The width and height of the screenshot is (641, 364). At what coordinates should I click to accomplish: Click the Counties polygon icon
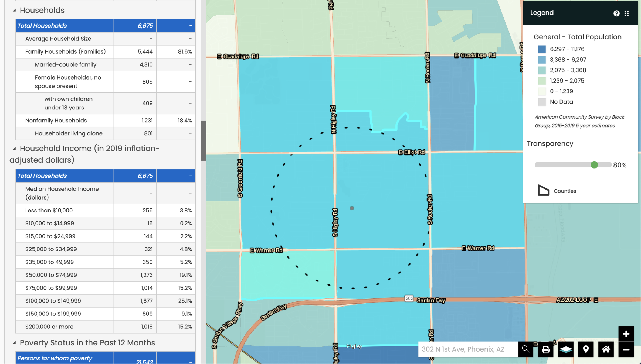(543, 190)
